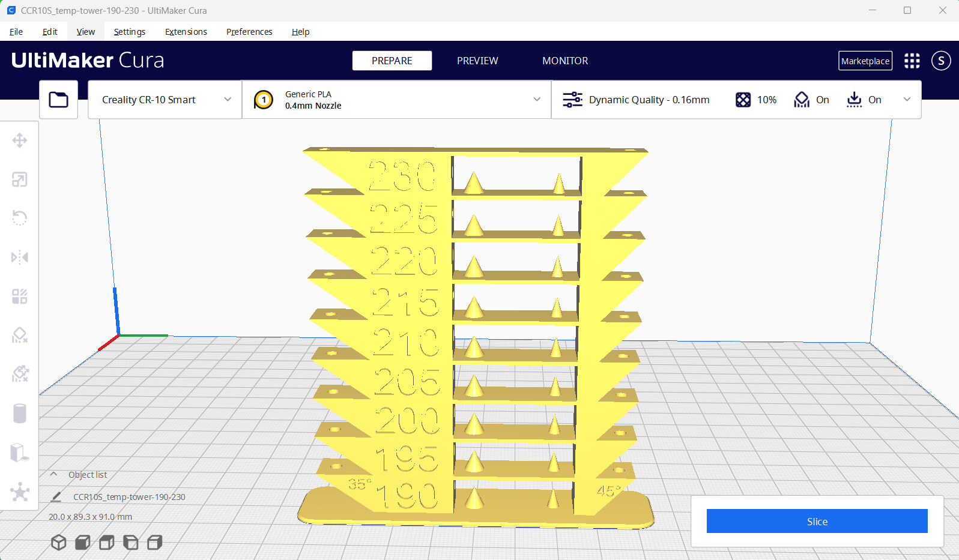Click the Generic PLA material label
Viewport: 959px width, 560px height.
[x=308, y=94]
